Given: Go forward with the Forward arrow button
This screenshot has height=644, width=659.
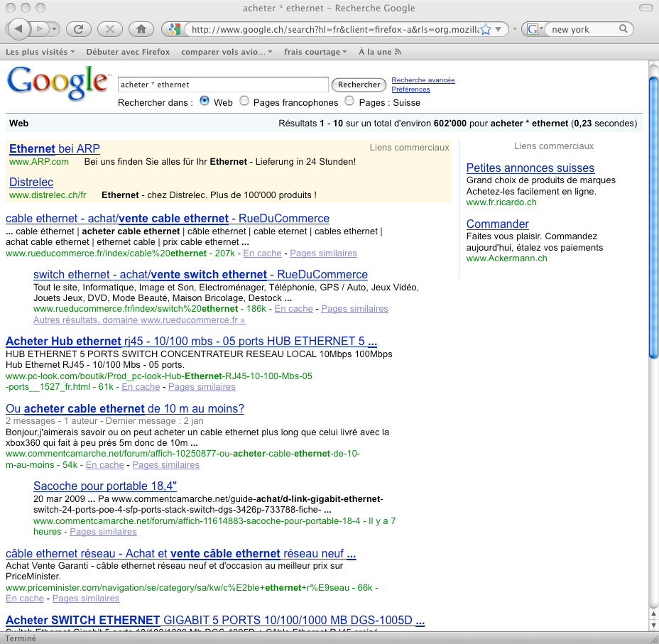Looking at the screenshot, I should (40, 29).
